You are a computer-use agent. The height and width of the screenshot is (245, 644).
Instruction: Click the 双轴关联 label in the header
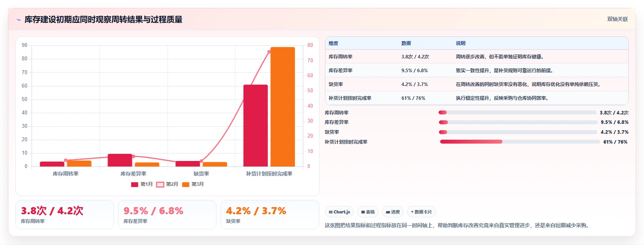[x=617, y=19]
